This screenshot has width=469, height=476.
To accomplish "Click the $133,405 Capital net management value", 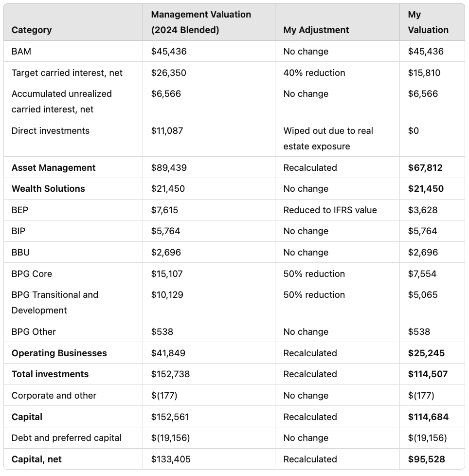I will point(170,459).
